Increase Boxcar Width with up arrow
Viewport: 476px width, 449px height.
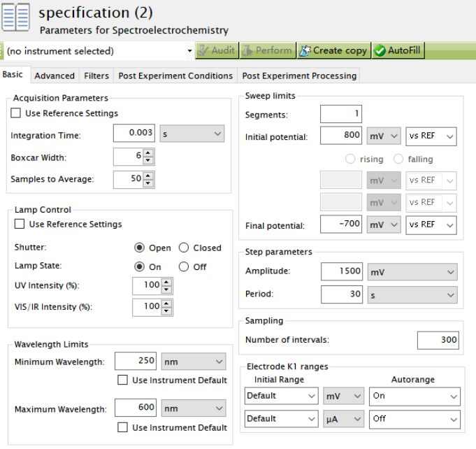coord(148,153)
